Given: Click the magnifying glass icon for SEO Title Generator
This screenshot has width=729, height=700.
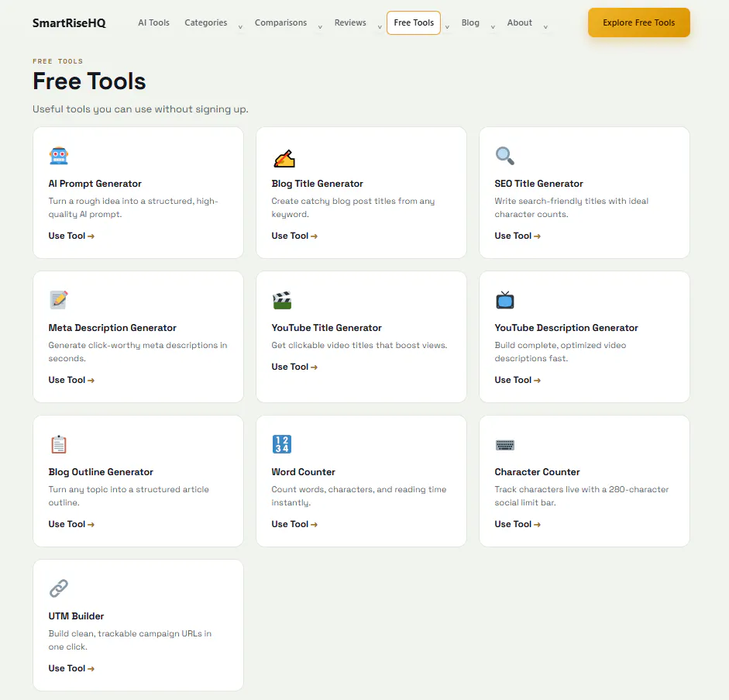Looking at the screenshot, I should pyautogui.click(x=505, y=156).
